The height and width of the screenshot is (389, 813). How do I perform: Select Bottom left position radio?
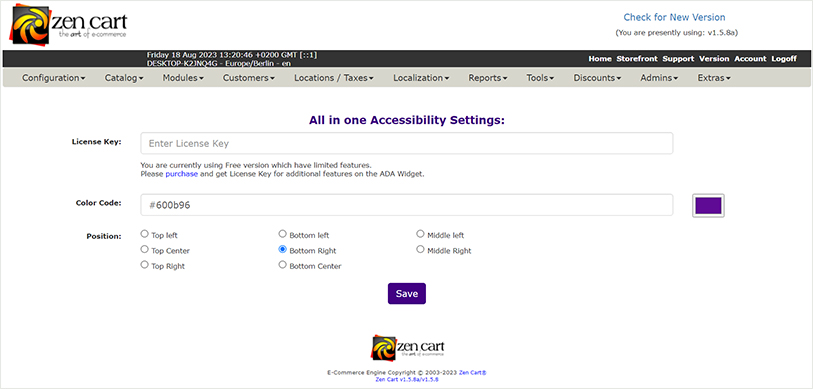283,234
